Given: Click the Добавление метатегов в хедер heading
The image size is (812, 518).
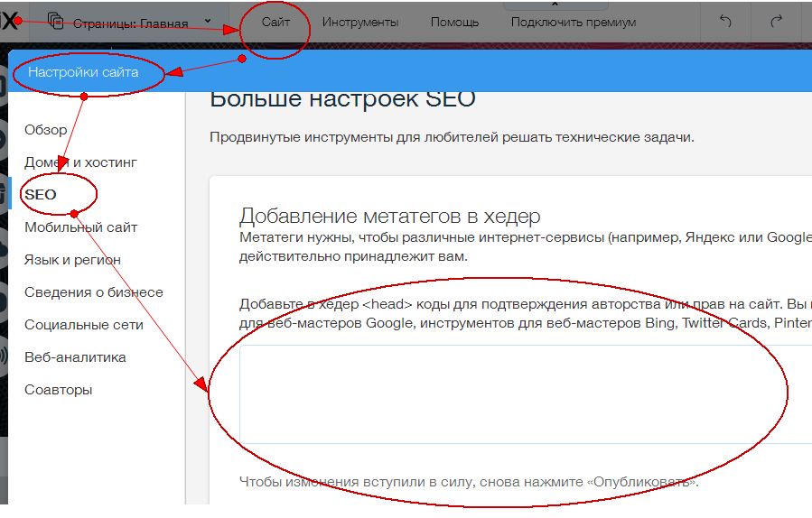Looking at the screenshot, I should pos(390,216).
